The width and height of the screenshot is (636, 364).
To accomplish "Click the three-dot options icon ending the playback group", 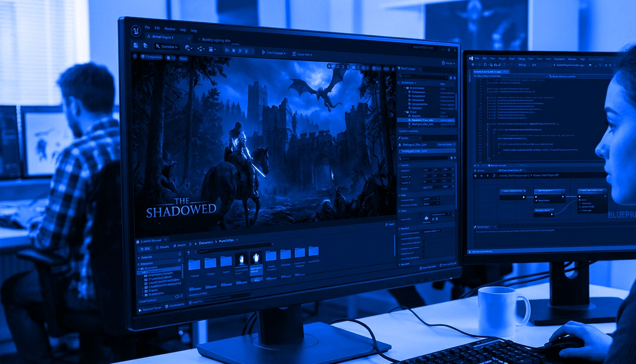I will pos(252,51).
